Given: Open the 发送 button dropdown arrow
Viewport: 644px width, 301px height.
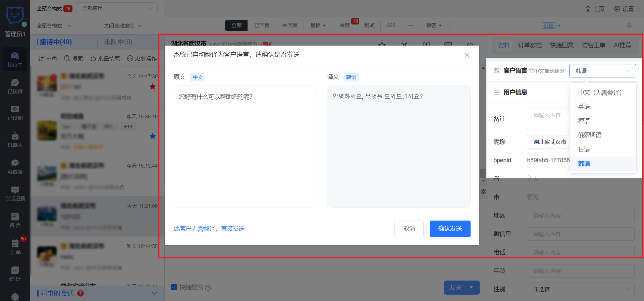Looking at the screenshot, I should (x=471, y=288).
